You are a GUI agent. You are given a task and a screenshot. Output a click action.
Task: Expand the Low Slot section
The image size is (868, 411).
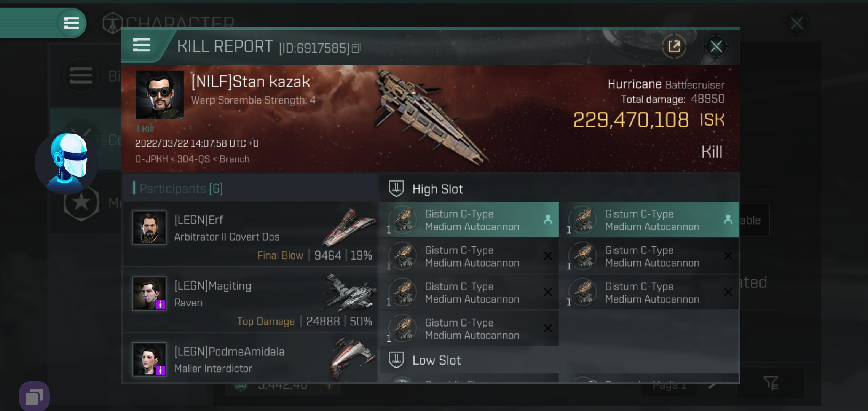[x=437, y=360]
